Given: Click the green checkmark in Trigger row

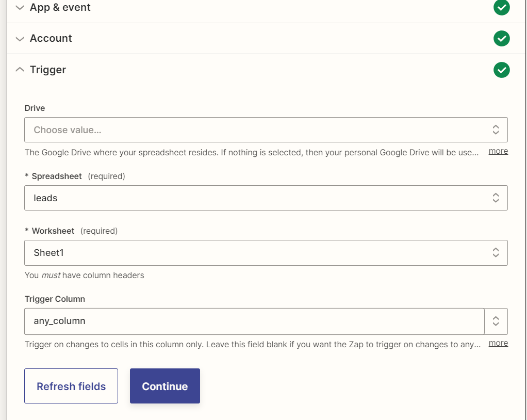Looking at the screenshot, I should tap(501, 70).
